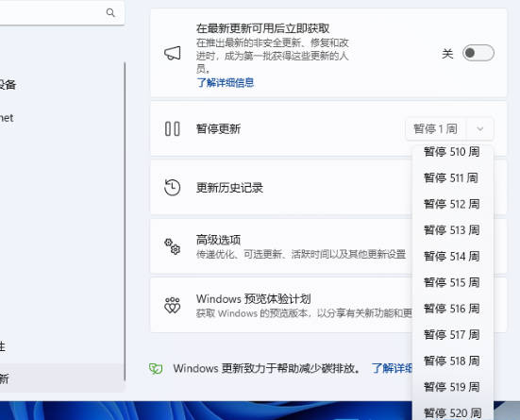
Task: Open 高级选项 settings row
Action: (x=281, y=246)
